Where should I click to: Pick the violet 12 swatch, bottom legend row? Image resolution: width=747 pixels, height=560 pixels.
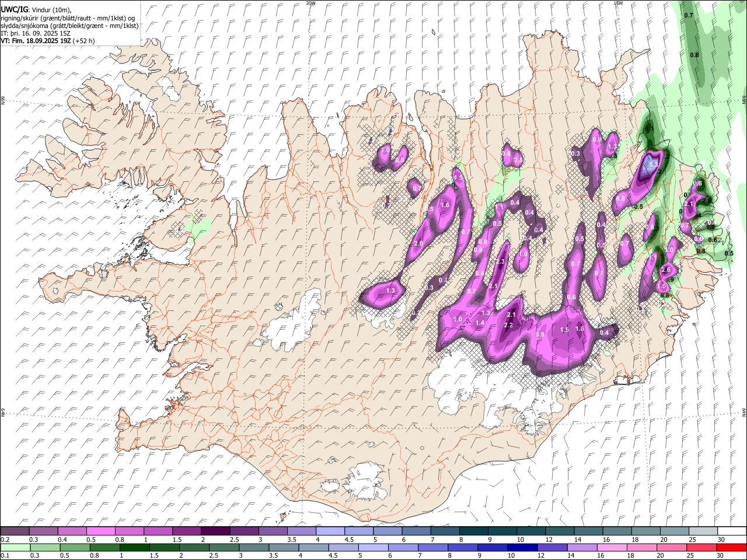click(551, 547)
